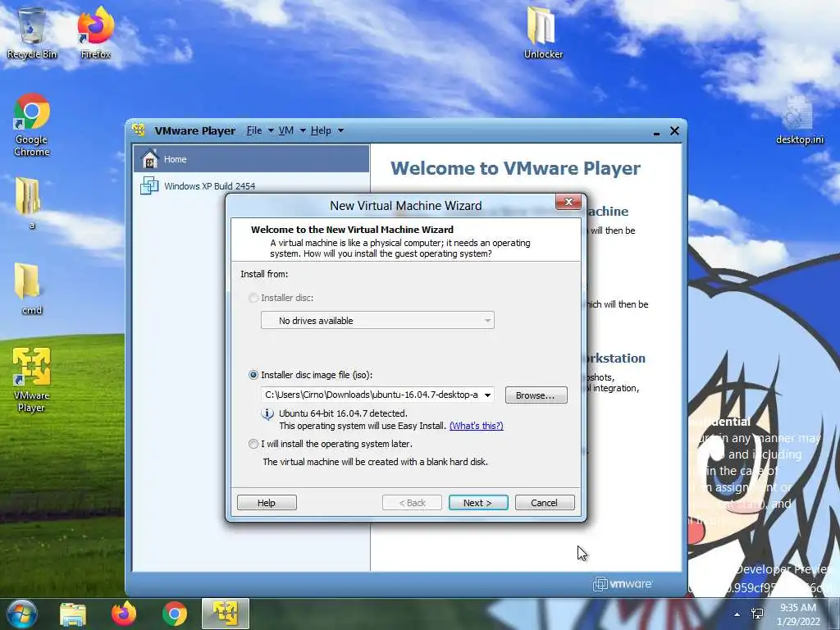
Task: Launch Firefox from the taskbar
Action: [124, 614]
